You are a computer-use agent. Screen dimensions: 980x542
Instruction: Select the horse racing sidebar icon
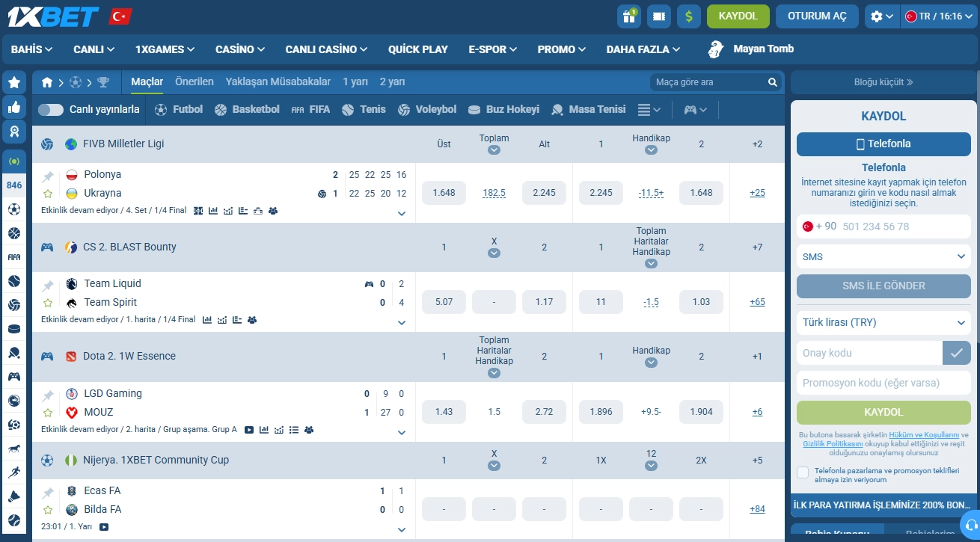click(x=14, y=449)
